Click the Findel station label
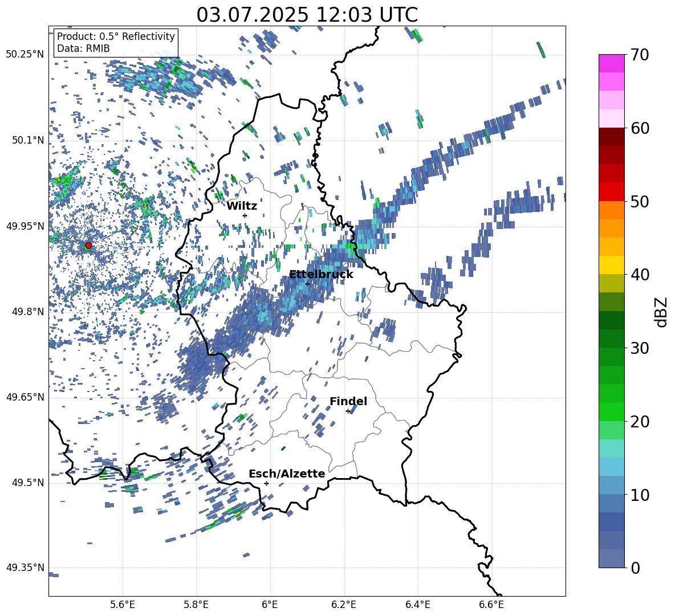This screenshot has width=675, height=616. [348, 401]
